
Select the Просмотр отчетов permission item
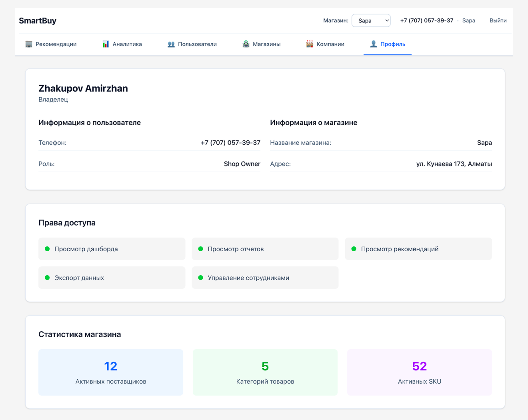click(x=265, y=249)
